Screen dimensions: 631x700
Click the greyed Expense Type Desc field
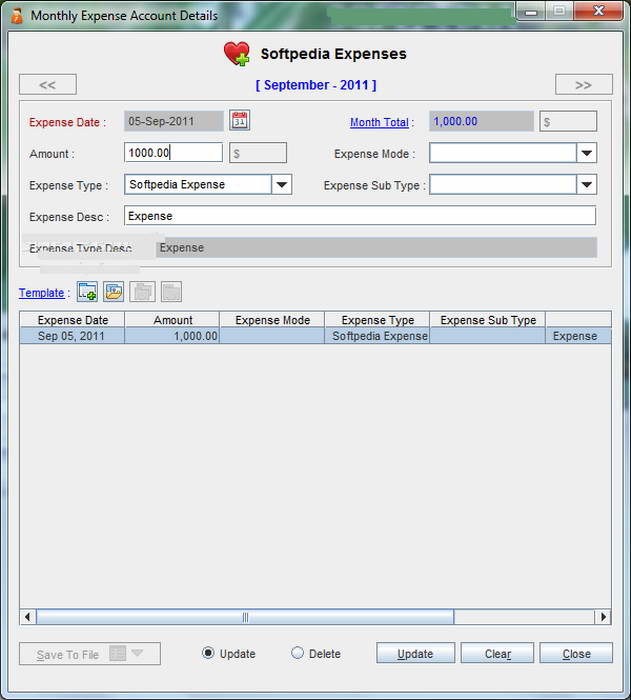376,247
